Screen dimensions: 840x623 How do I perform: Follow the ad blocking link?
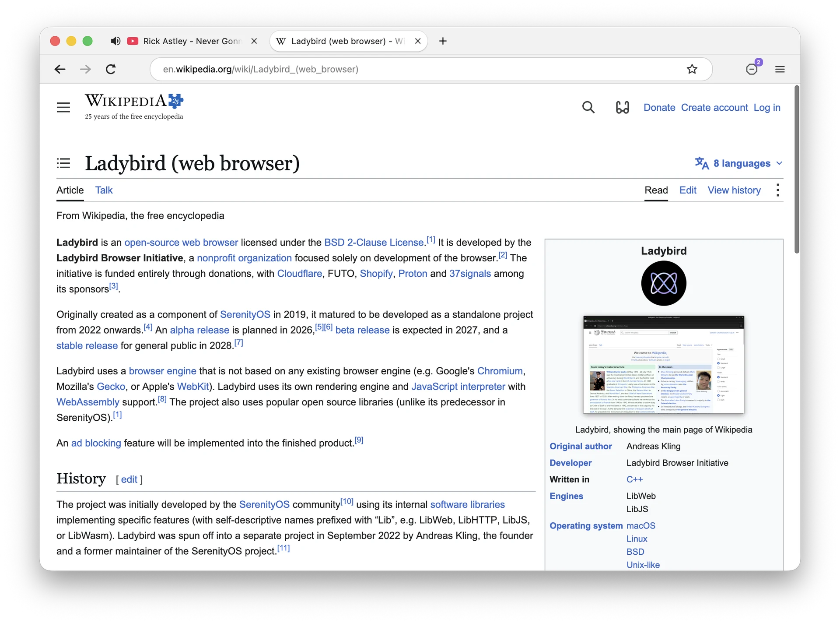(x=96, y=443)
